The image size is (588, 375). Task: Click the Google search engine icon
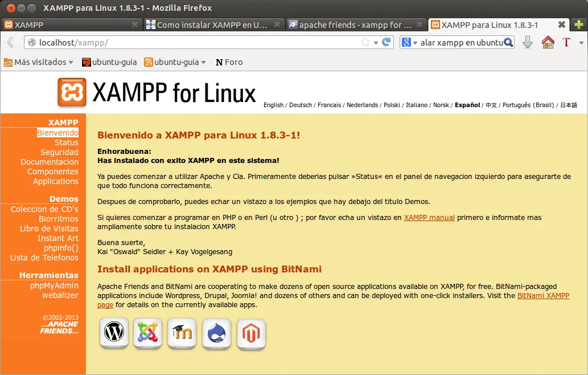point(406,42)
